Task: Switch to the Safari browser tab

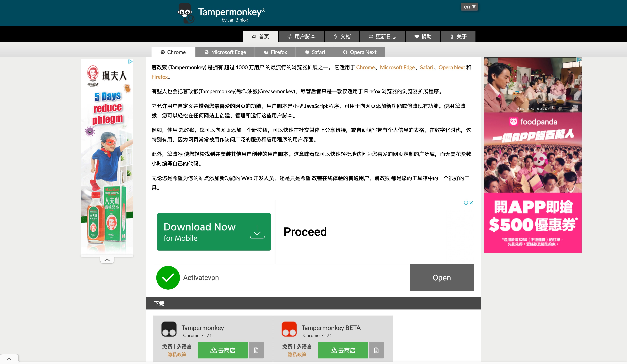Action: [315, 52]
